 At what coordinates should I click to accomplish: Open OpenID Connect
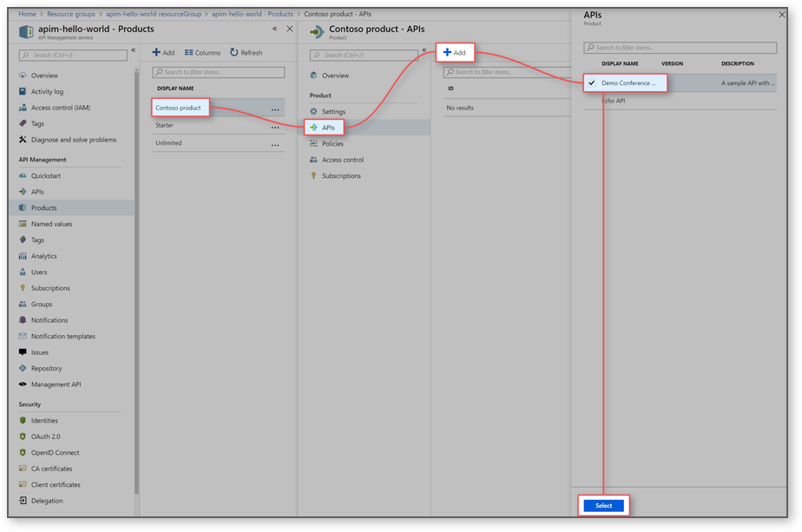point(55,453)
